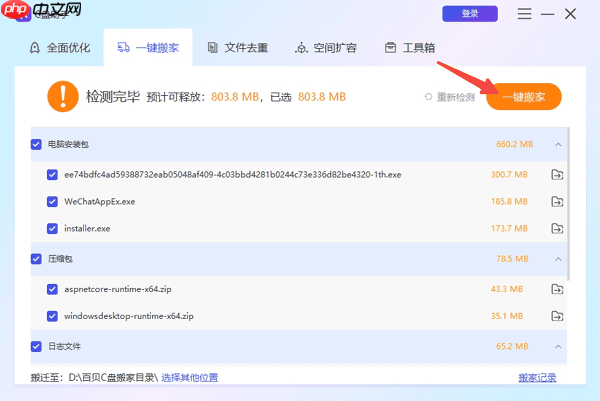Click the 选择其他位置 link
This screenshot has width=600, height=401.
(x=190, y=378)
